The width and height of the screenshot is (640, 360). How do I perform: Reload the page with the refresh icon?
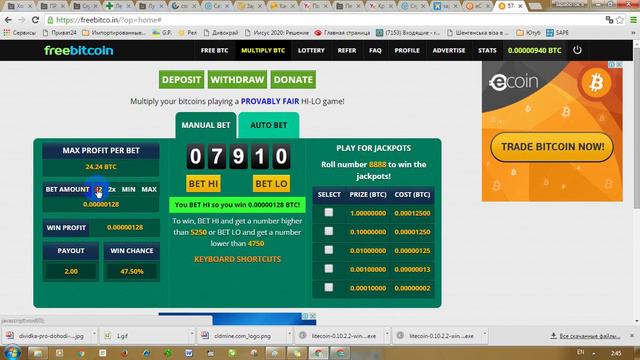pyautogui.click(x=36, y=20)
